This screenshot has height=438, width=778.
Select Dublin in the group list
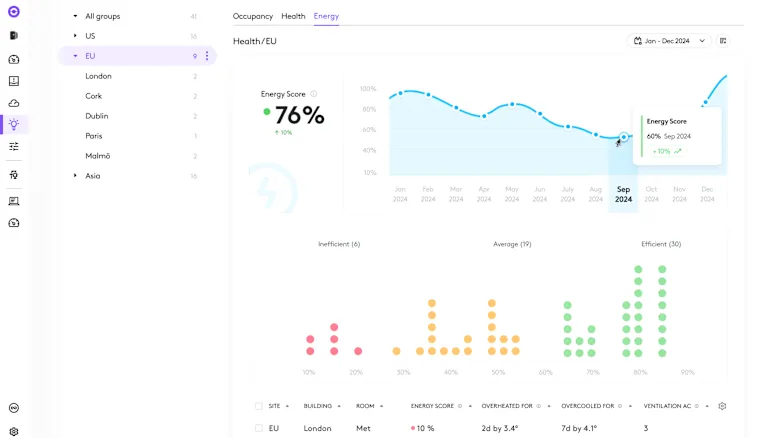97,116
